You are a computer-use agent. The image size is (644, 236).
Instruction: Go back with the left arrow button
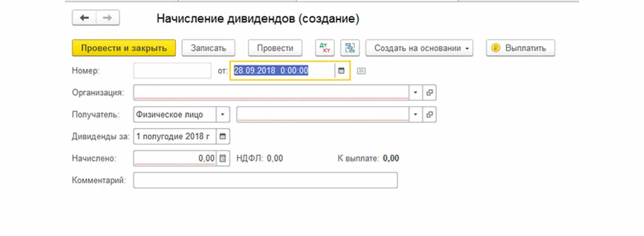pyautogui.click(x=84, y=18)
